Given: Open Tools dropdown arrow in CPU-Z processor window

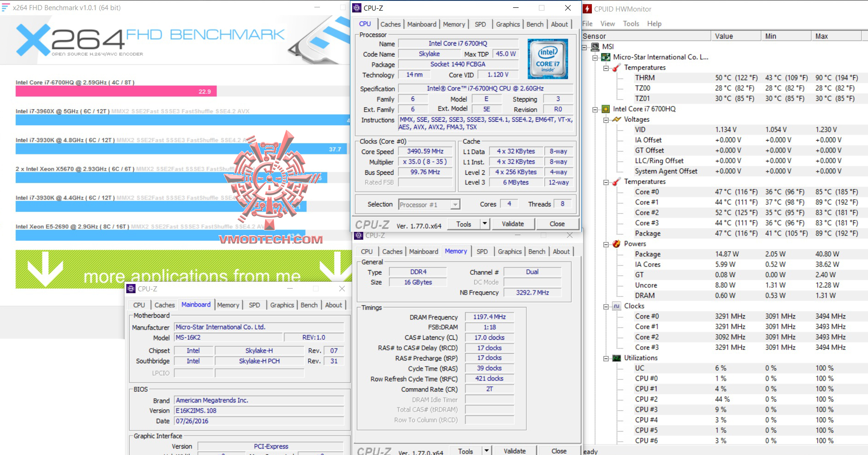Looking at the screenshot, I should point(484,224).
